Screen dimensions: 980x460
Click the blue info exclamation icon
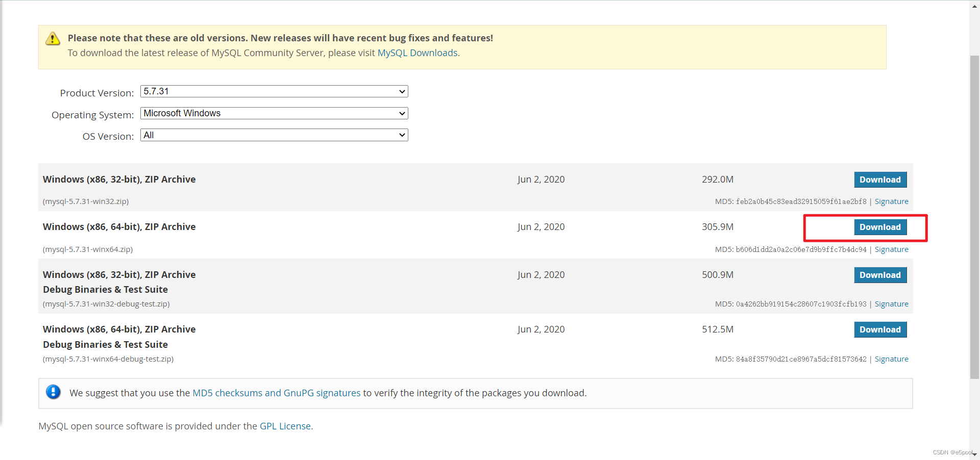point(53,392)
